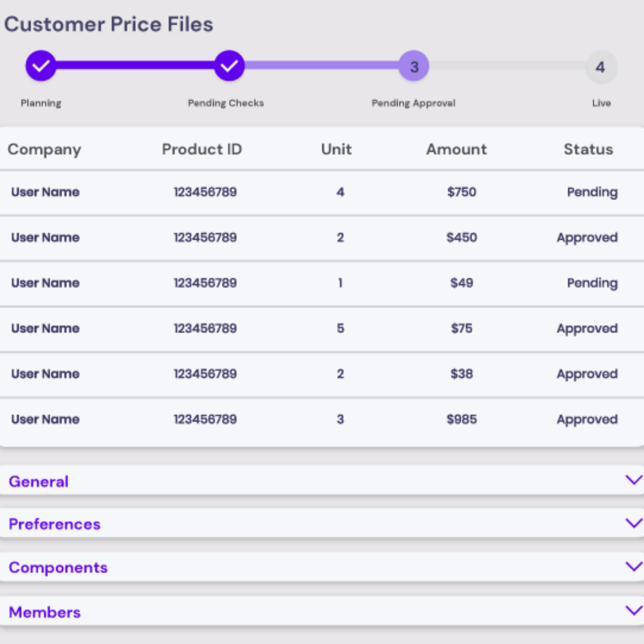
Task: Select step 4 Live circle
Action: 601,67
